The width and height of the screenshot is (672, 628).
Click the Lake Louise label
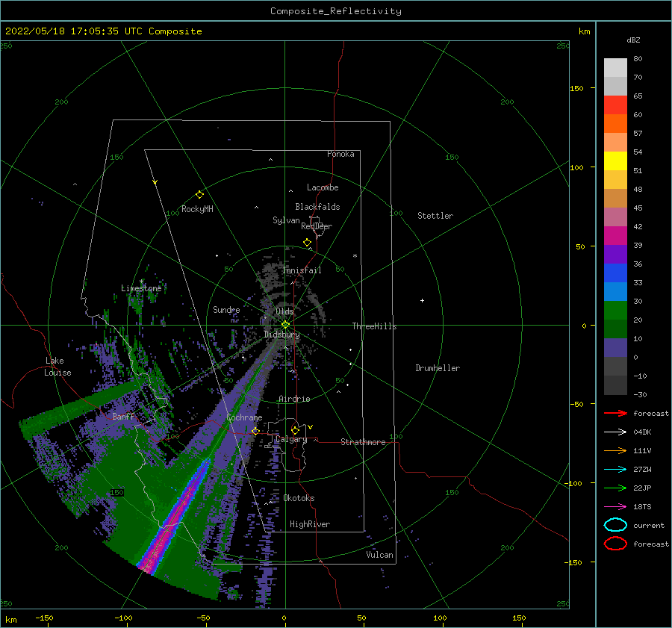(x=57, y=367)
